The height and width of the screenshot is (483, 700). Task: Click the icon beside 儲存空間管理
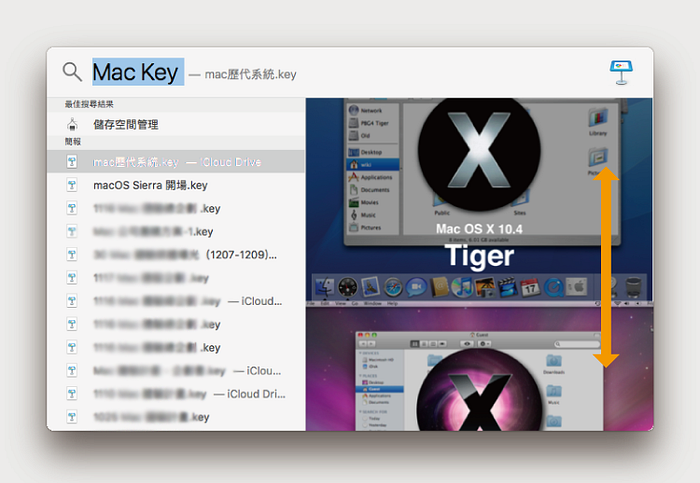72,124
